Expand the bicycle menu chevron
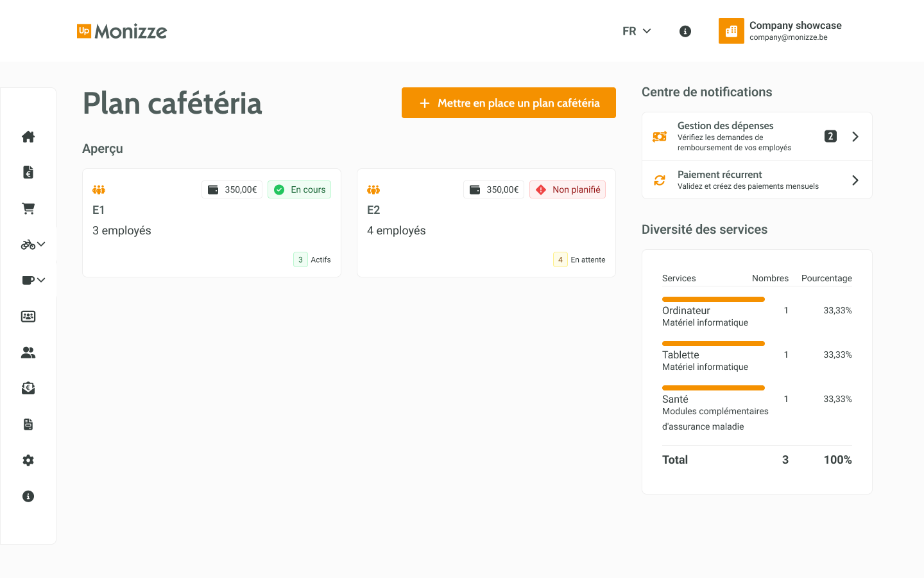 click(40, 244)
